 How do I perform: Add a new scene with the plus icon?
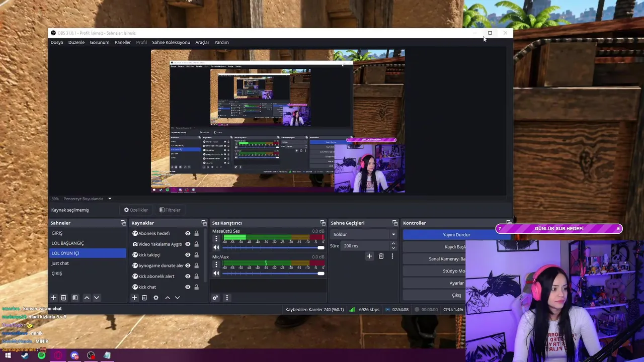(53, 298)
